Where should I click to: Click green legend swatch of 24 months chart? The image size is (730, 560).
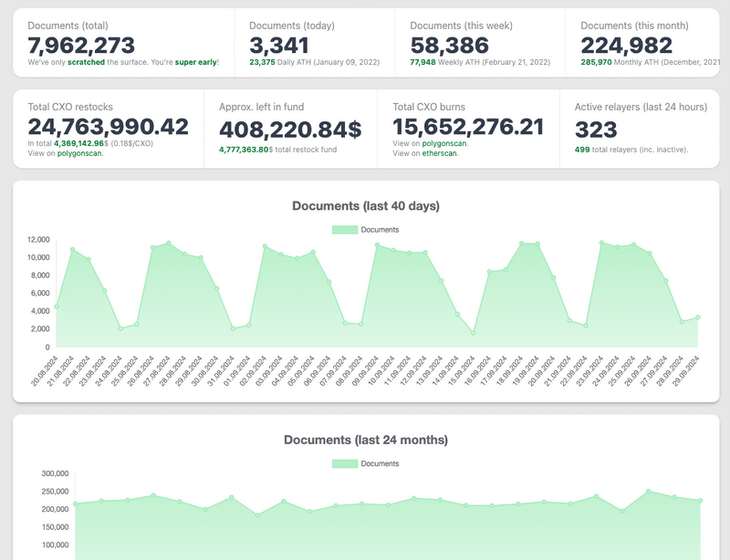tap(345, 463)
